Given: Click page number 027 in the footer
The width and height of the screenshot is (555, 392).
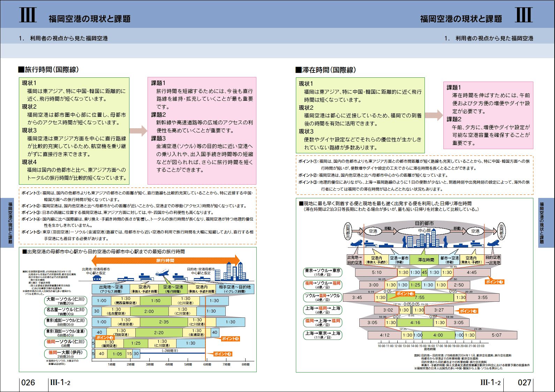Looking at the screenshot, I should tap(524, 383).
